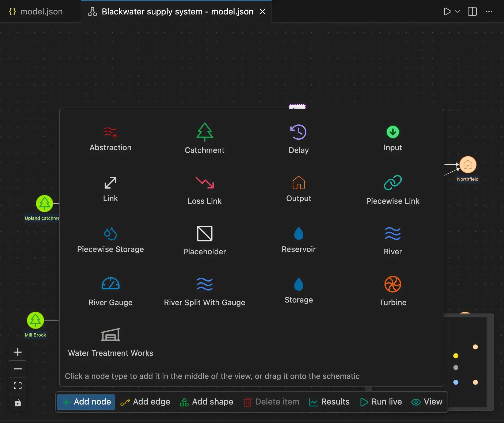Add an Output node from the palette
Viewport: 504px width, 423px height.
tap(299, 190)
